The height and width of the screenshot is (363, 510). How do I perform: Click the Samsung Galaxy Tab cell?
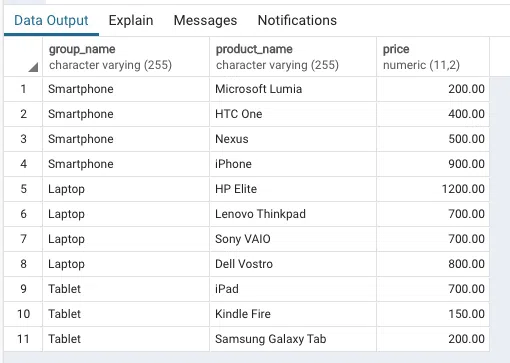[293, 339]
